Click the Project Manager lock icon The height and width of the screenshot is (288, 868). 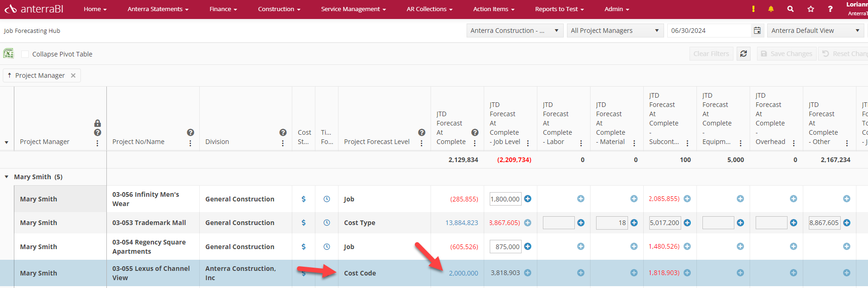pyautogui.click(x=98, y=123)
